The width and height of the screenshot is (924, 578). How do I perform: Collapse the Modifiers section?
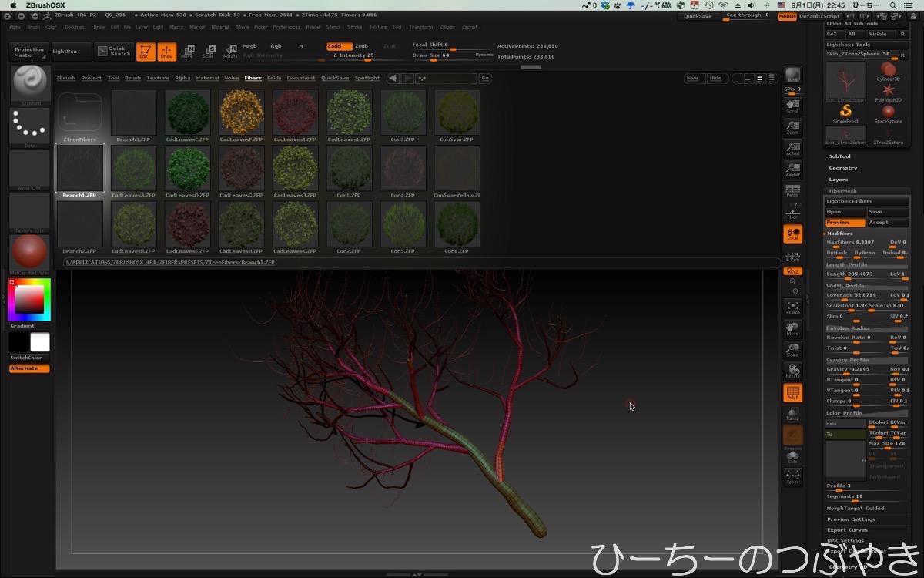(839, 233)
